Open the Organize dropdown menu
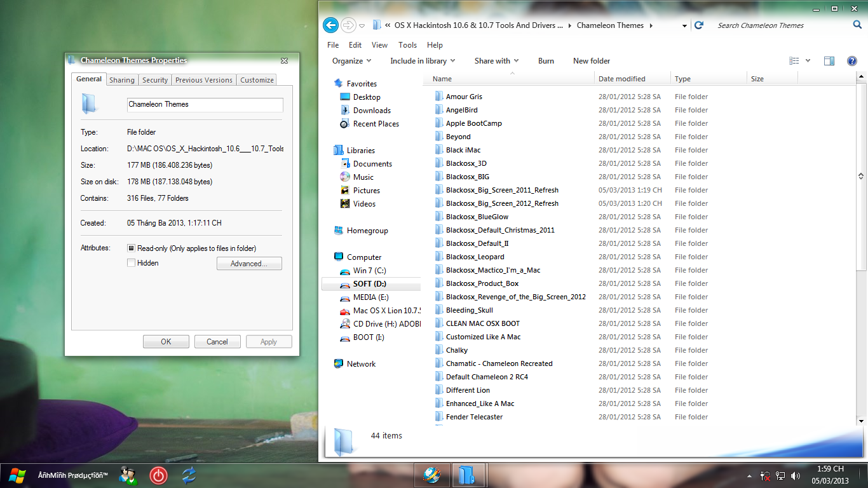The width and height of the screenshot is (868, 488). (352, 61)
